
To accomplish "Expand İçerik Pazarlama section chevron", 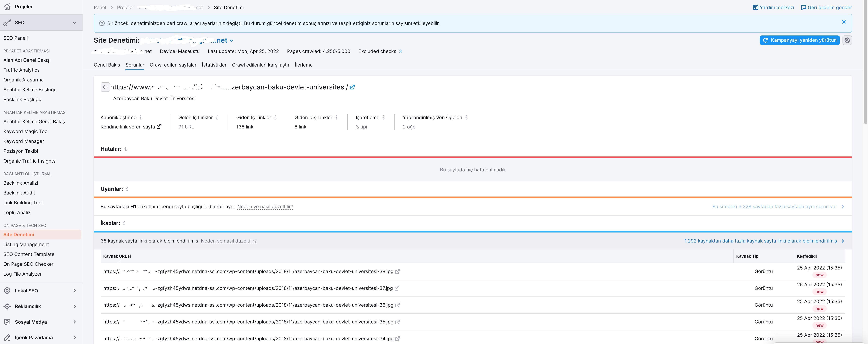I will coord(74,338).
